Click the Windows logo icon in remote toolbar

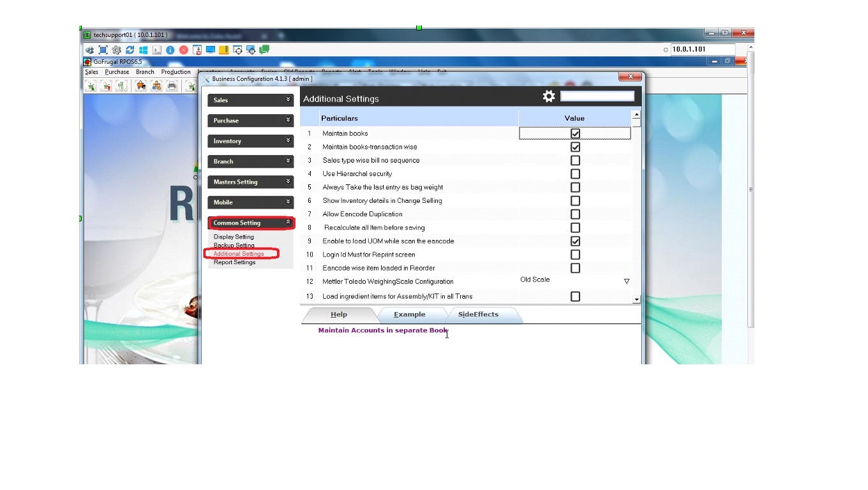144,50
